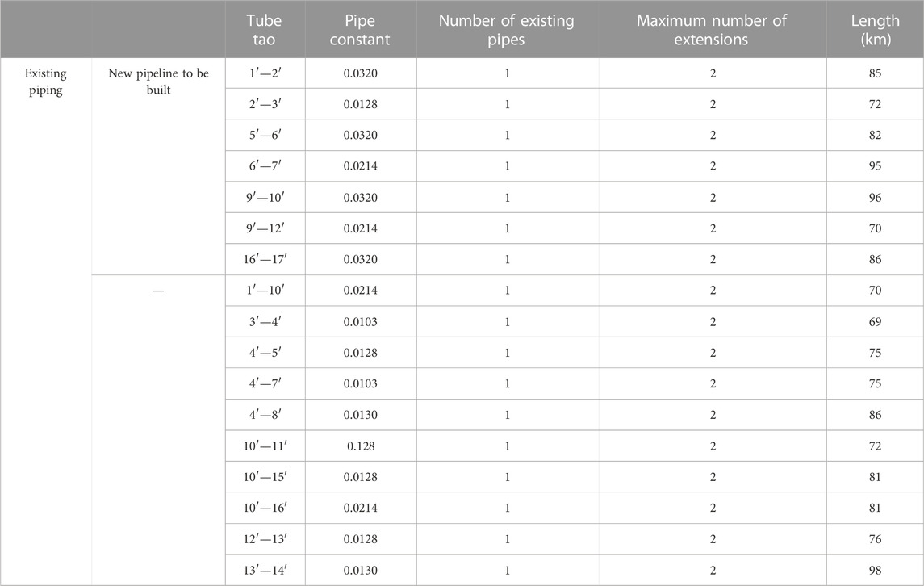The width and height of the screenshot is (924, 586).
Task: Click the tube cell 13′—14′
Action: pos(265,570)
